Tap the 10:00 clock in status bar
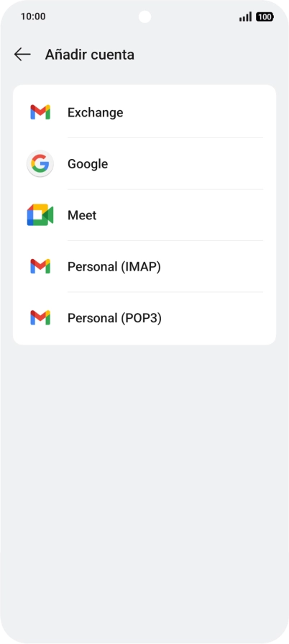Screen dimensions: 289x644 pos(33,17)
